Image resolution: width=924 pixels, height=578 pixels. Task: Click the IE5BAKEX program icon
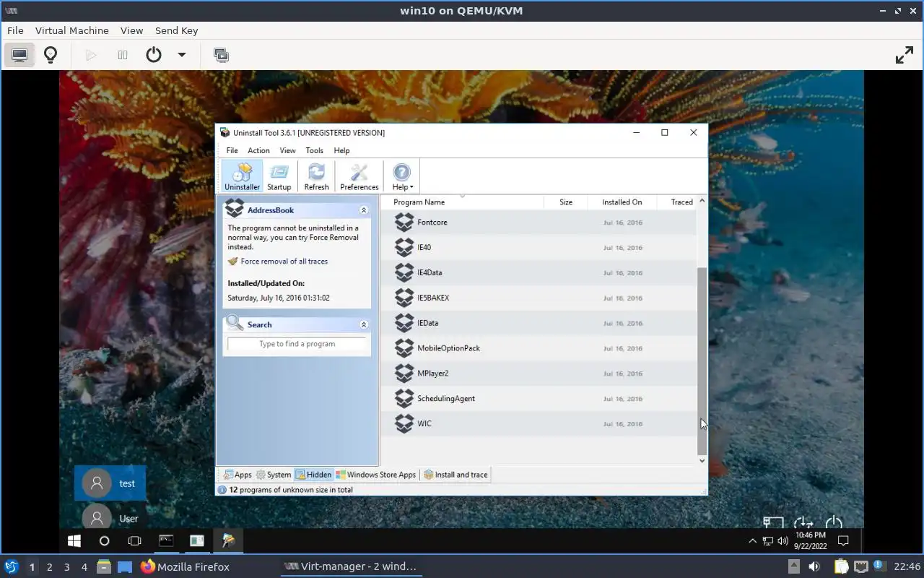(404, 298)
